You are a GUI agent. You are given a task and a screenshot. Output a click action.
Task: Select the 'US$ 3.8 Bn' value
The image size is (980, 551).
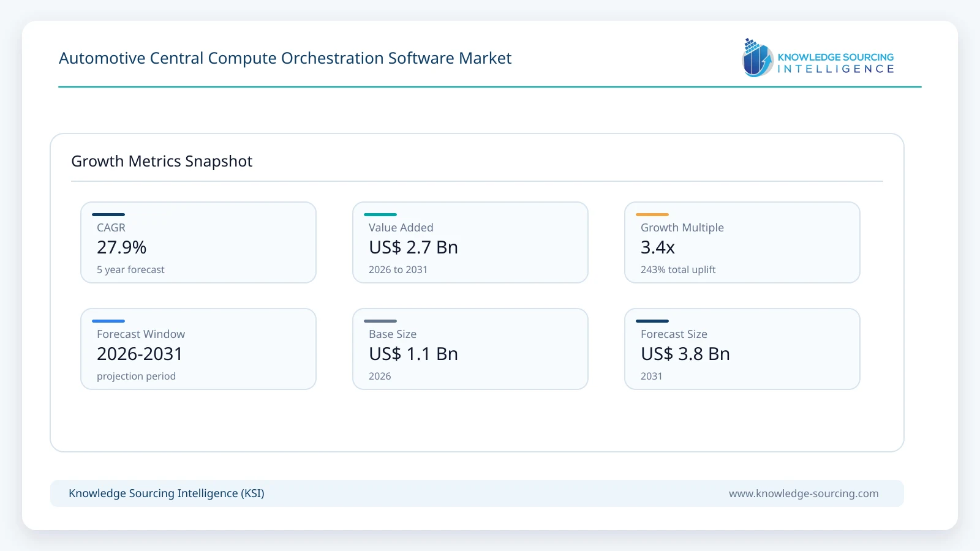pos(685,354)
